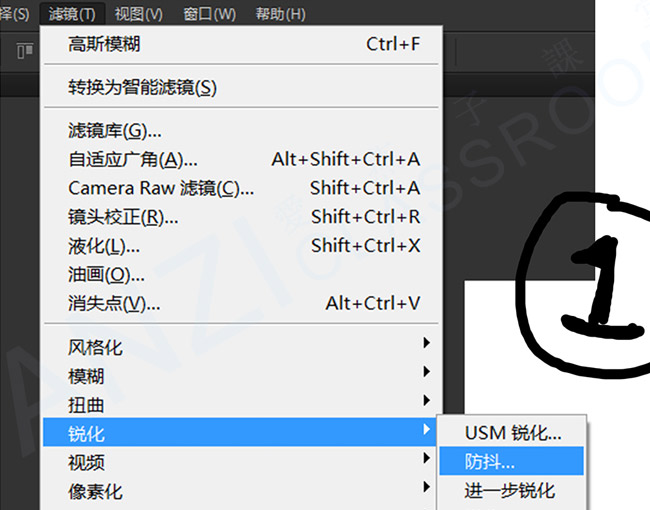Apply last filter 高斯模糊
650x510 pixels.
[x=241, y=44]
